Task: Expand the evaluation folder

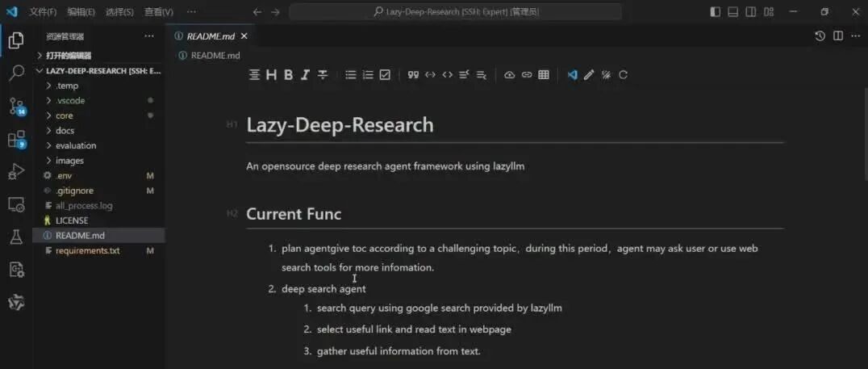Action: point(98,145)
